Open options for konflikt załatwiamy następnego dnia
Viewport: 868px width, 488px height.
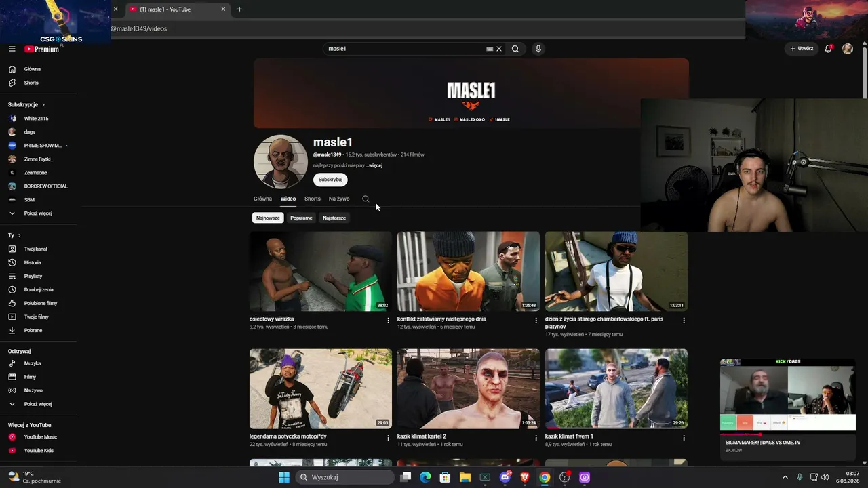click(x=536, y=320)
